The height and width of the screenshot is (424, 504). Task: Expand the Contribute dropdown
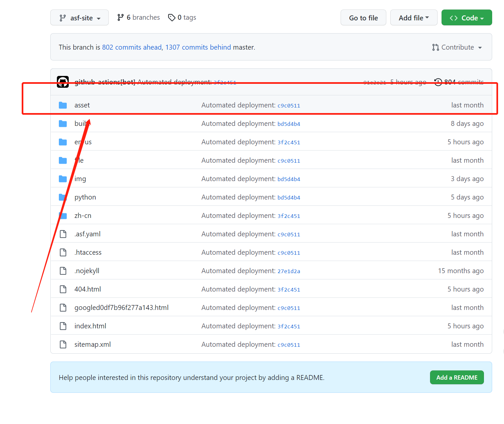(457, 47)
